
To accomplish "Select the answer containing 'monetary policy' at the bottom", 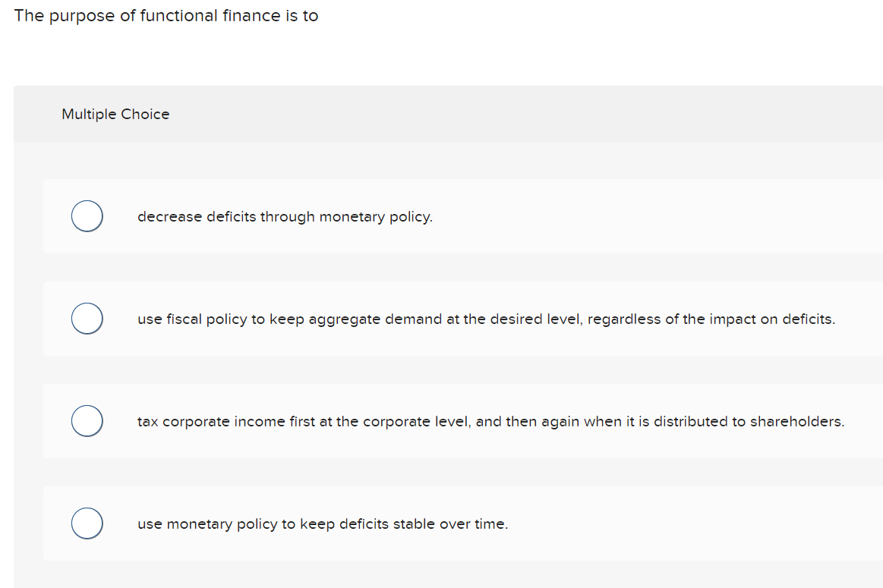I will (323, 524).
